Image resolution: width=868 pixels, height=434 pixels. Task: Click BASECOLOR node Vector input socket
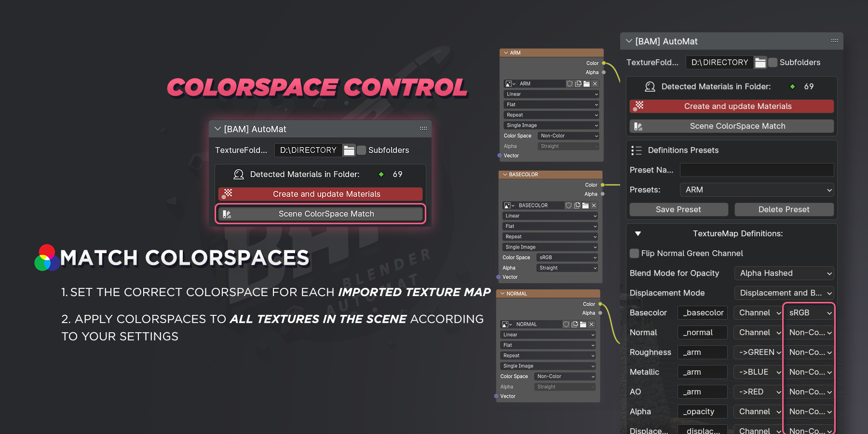[x=499, y=277]
